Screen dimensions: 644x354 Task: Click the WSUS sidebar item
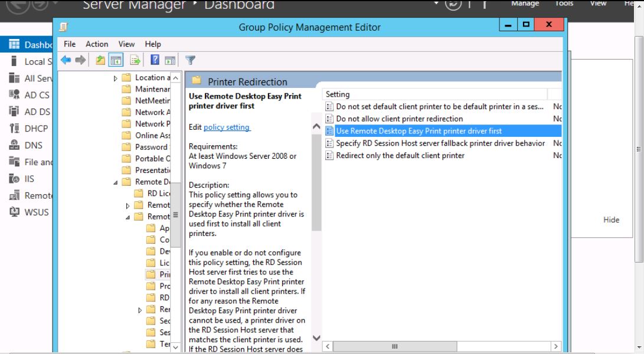36,212
